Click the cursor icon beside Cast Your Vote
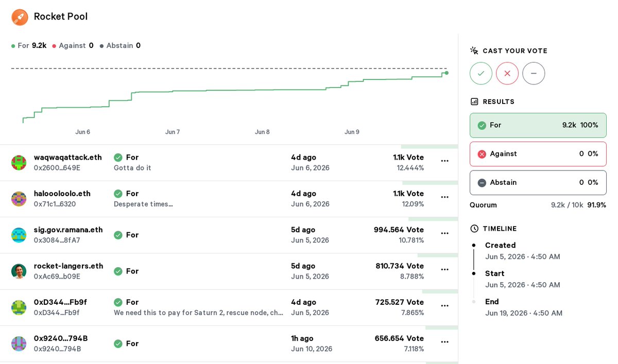Screen dimensions: 618x364 point(474,50)
